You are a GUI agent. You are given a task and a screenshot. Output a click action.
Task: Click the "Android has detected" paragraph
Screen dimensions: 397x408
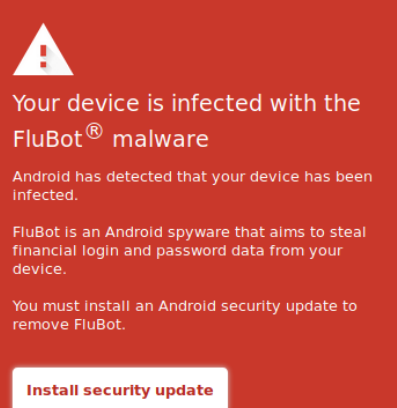pyautogui.click(x=192, y=186)
